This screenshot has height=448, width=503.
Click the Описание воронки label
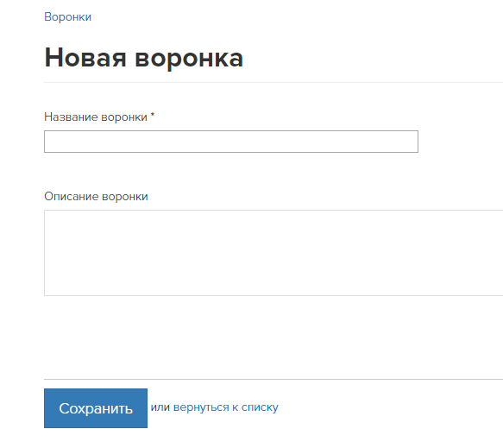click(96, 197)
